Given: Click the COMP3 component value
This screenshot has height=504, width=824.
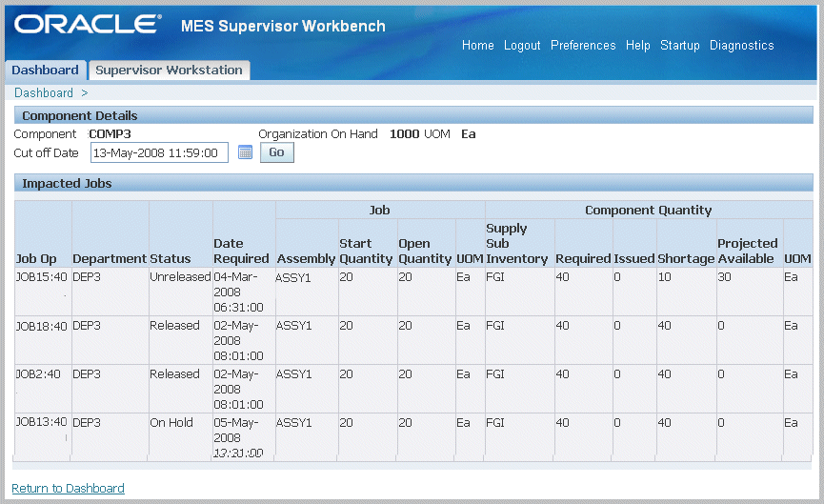Looking at the screenshot, I should (x=110, y=134).
